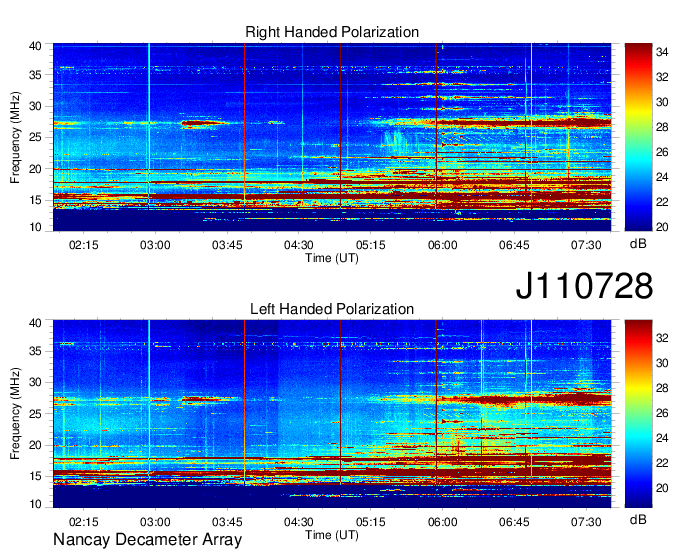
Task: Click the "06:00" time tick of the left-handed plot
Action: click(442, 522)
